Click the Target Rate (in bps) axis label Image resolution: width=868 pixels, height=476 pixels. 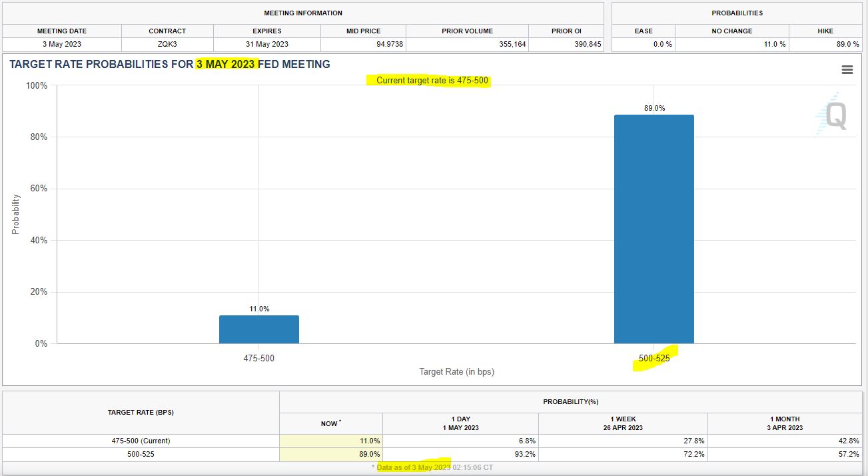457,371
